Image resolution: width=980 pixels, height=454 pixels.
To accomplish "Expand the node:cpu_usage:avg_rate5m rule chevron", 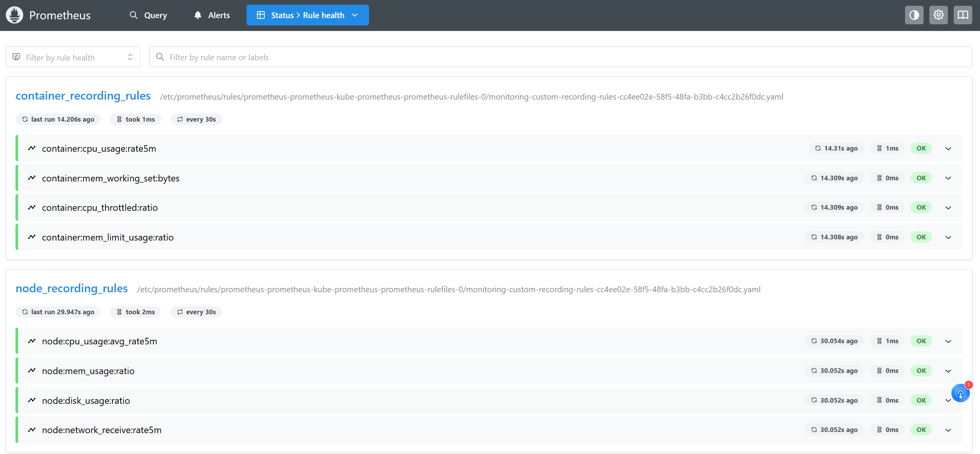I will (948, 341).
